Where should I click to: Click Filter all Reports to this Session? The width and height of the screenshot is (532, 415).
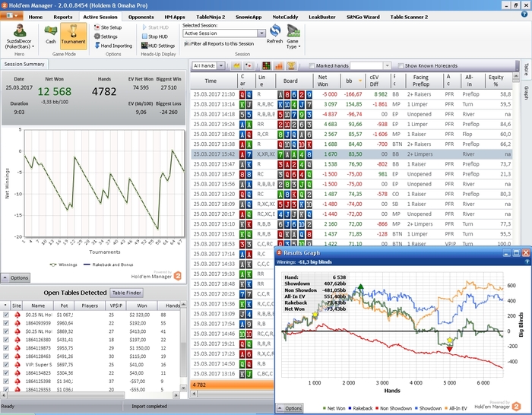[x=219, y=43]
